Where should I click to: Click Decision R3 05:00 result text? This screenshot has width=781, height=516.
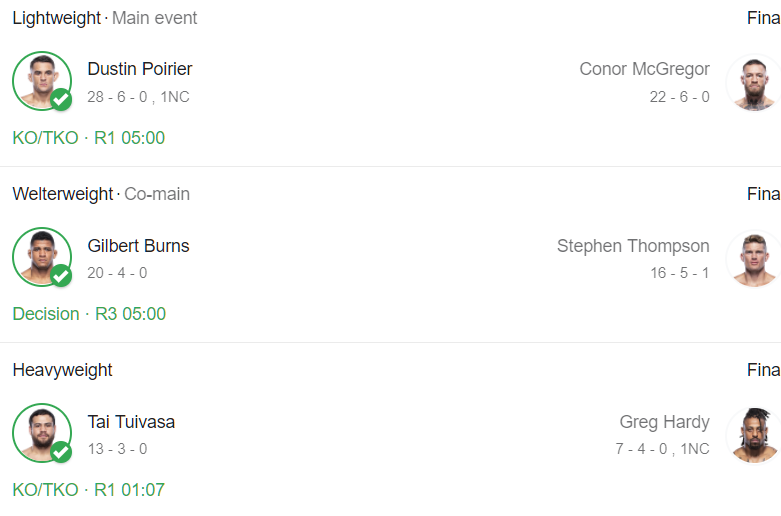point(89,314)
